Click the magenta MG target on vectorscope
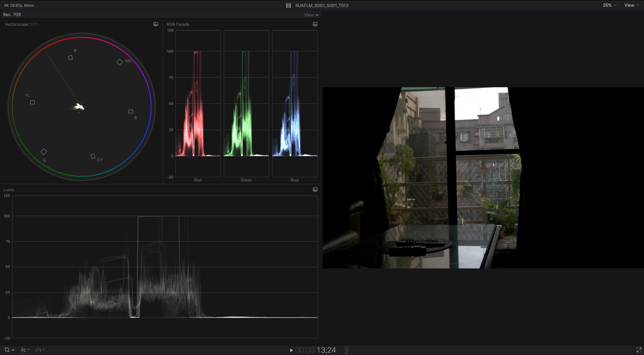Screen dimensions: 644x355 [x=119, y=62]
